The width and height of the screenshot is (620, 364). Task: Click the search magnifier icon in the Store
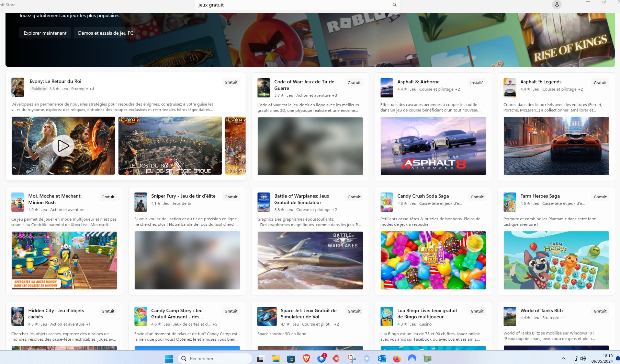[395, 5]
